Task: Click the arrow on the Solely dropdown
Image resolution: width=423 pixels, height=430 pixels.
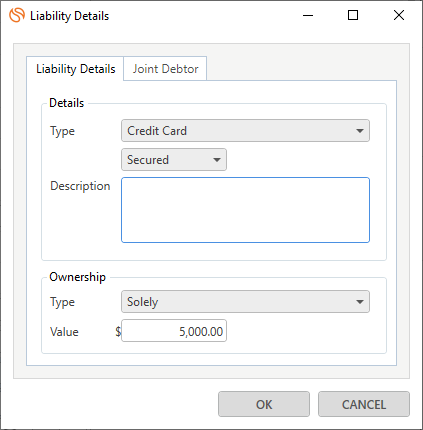Action: 360,302
